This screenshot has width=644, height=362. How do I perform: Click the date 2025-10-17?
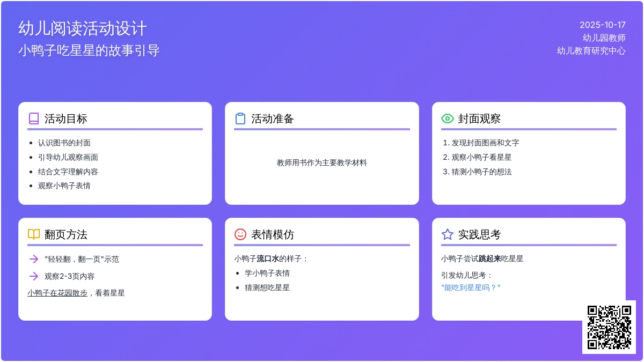coord(602,25)
